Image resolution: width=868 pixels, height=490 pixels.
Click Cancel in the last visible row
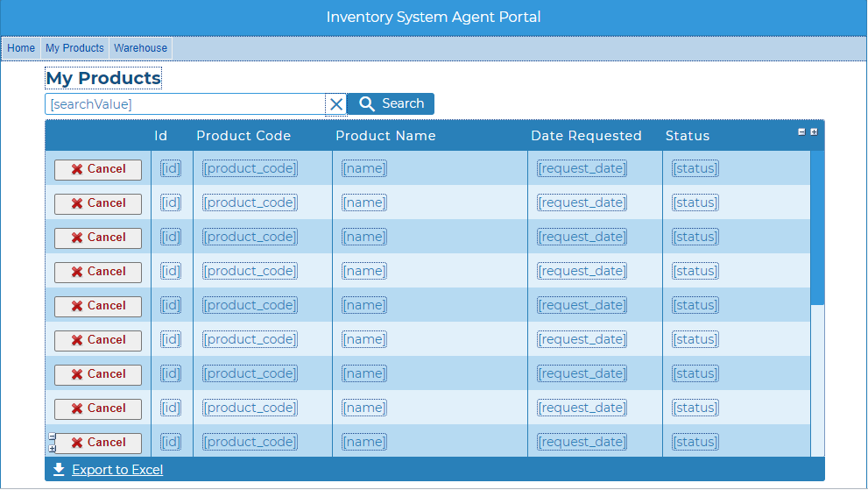point(98,443)
